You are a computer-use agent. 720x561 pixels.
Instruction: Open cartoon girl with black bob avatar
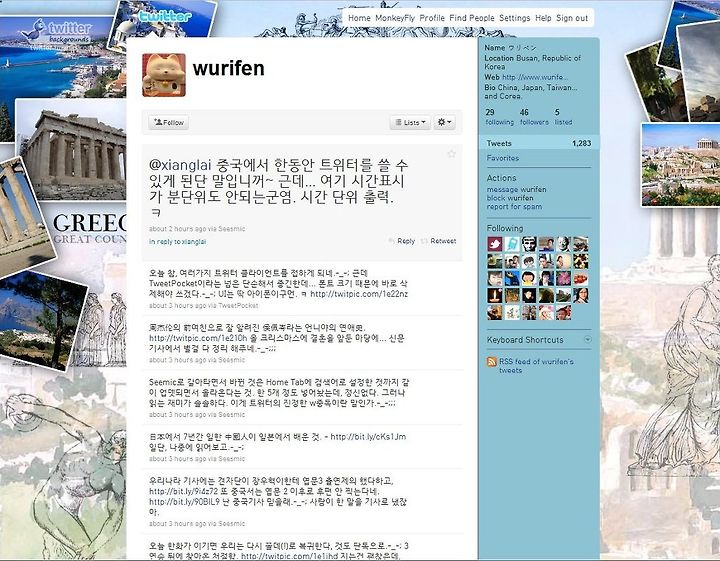529,278
